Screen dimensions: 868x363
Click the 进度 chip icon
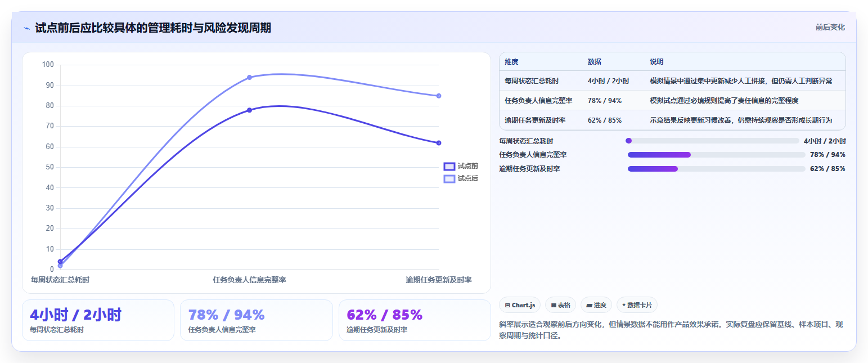(589, 306)
